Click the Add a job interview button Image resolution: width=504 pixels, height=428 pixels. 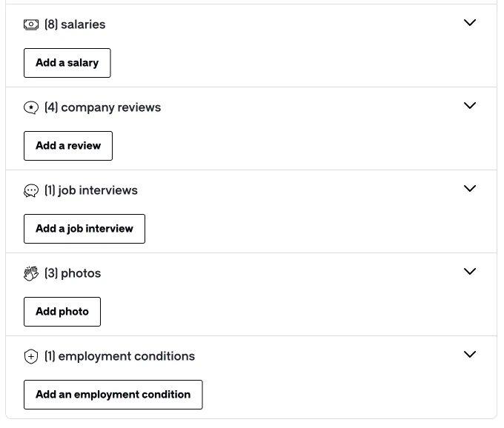point(84,229)
